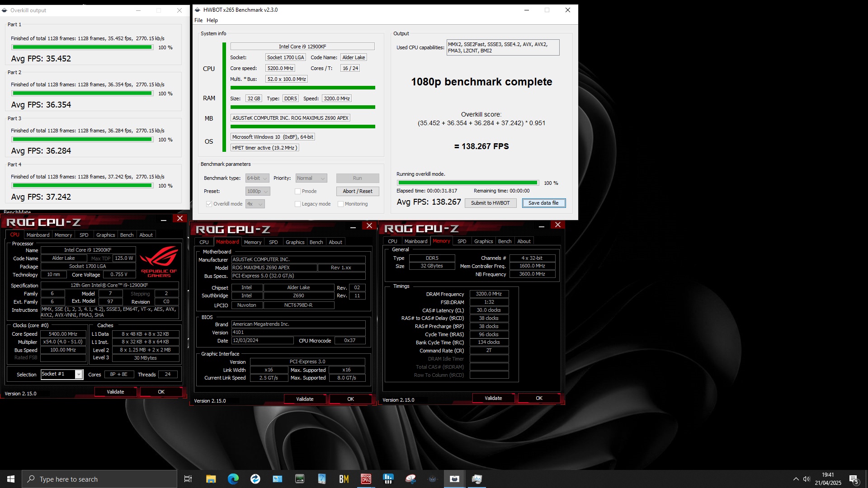Click the HWBOT x265 Benchmark title bar icon
Viewport: 868px width, 488px height.
point(198,9)
